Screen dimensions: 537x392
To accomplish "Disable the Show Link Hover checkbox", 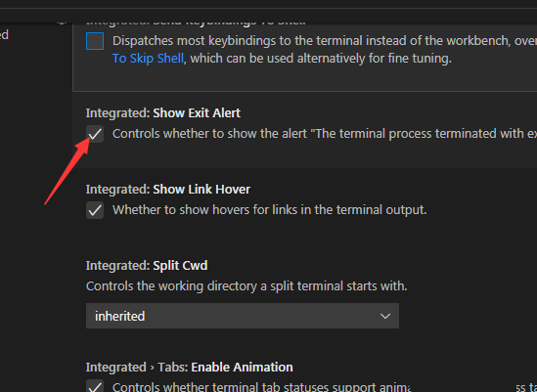I will coord(95,210).
